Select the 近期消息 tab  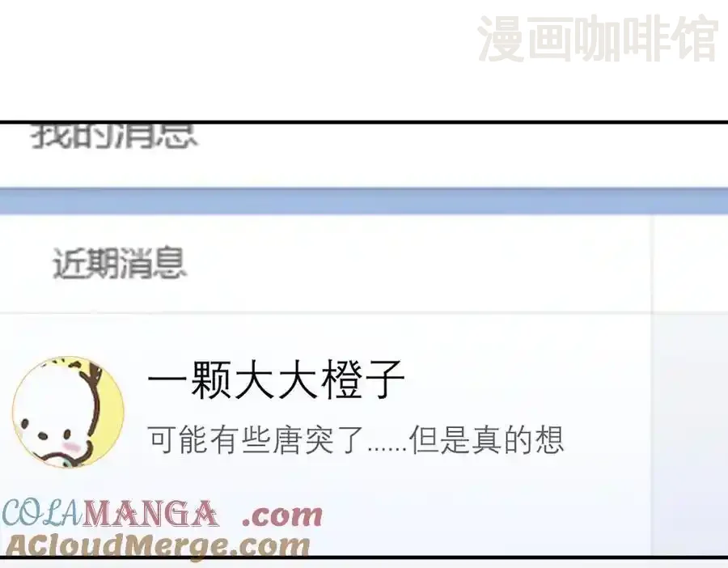tap(120, 263)
